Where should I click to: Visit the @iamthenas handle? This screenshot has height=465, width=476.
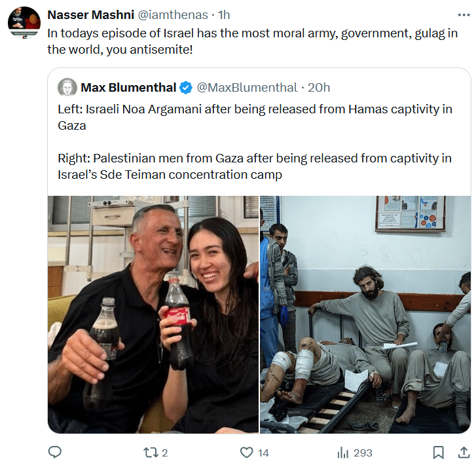173,15
